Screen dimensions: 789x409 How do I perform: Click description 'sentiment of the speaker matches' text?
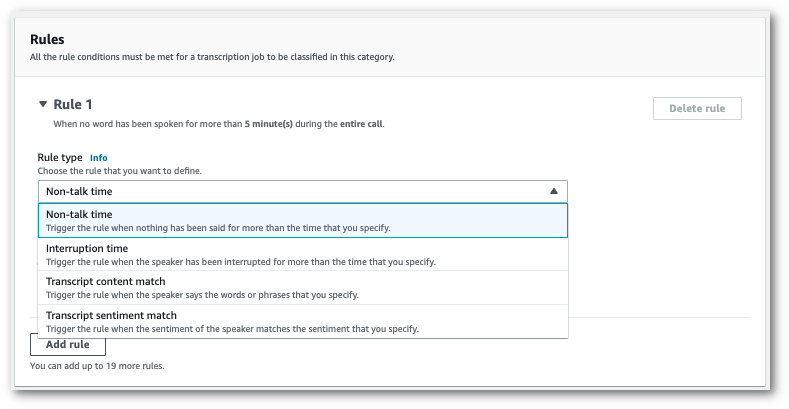coord(232,329)
